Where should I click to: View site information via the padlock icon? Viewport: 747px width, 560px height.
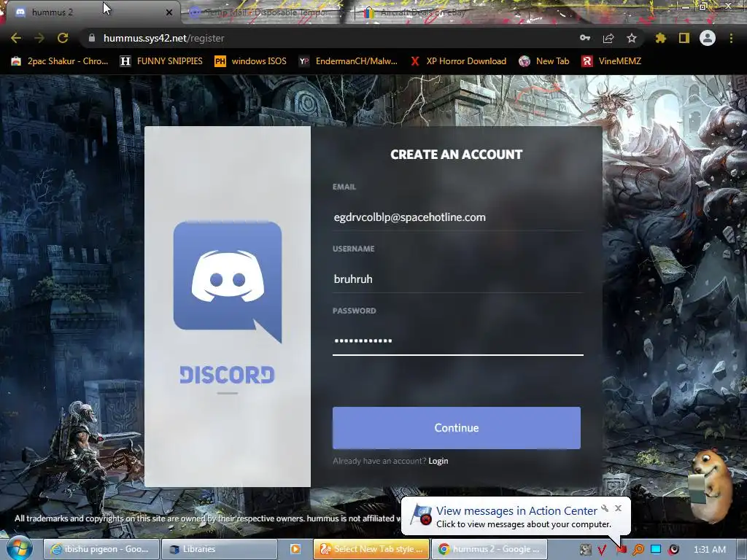click(91, 38)
